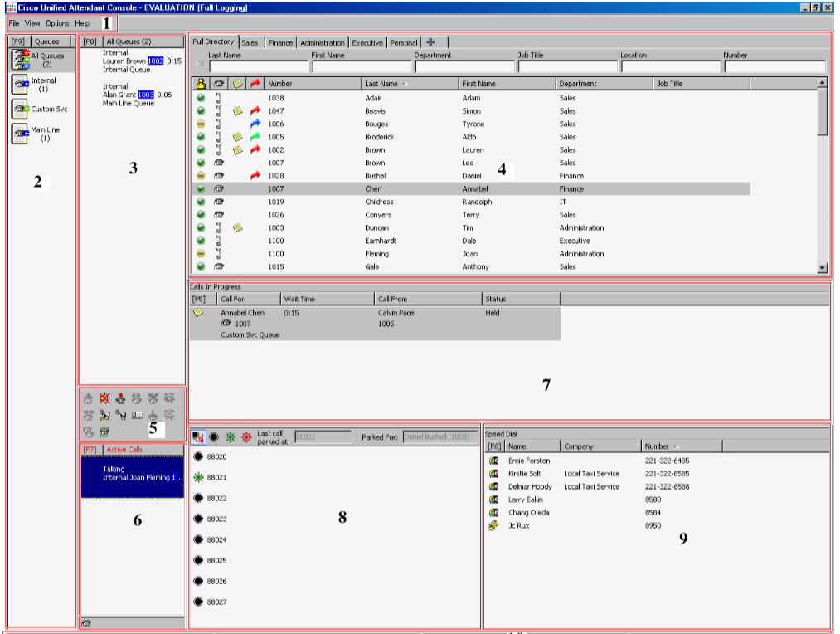Click the phone status column header icon
Screen dimensions: 840x634
click(219, 84)
